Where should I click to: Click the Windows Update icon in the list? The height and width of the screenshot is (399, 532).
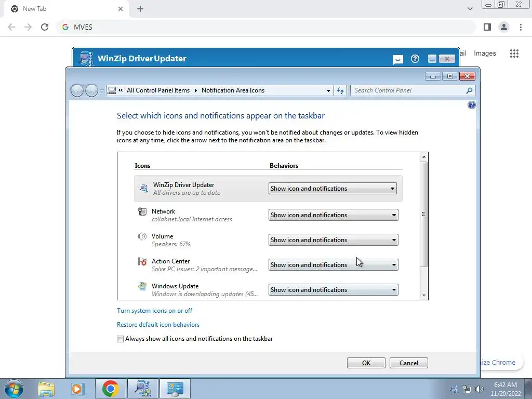(142, 286)
